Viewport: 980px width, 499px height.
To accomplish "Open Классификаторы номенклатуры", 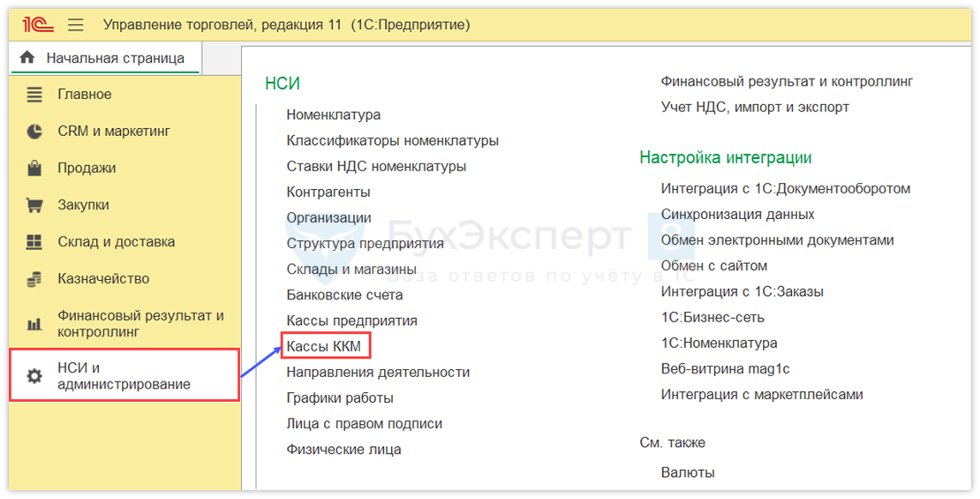I will coord(393,140).
